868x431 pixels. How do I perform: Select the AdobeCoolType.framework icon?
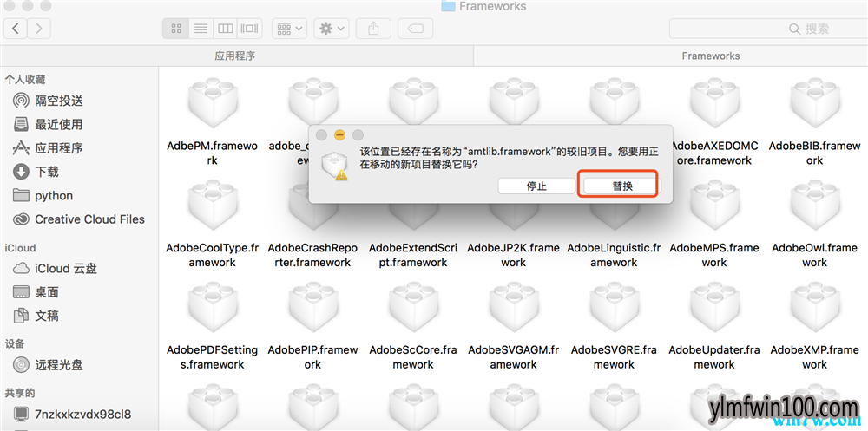[212, 206]
